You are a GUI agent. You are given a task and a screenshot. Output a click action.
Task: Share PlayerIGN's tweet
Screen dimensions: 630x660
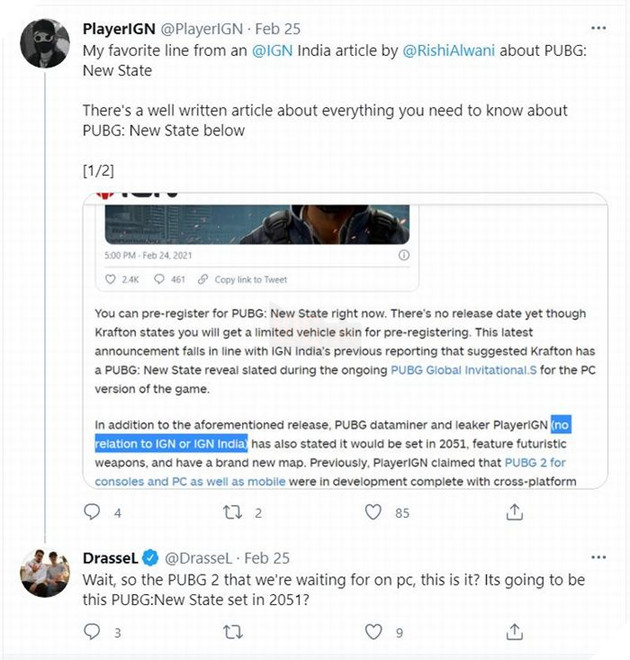pos(514,513)
